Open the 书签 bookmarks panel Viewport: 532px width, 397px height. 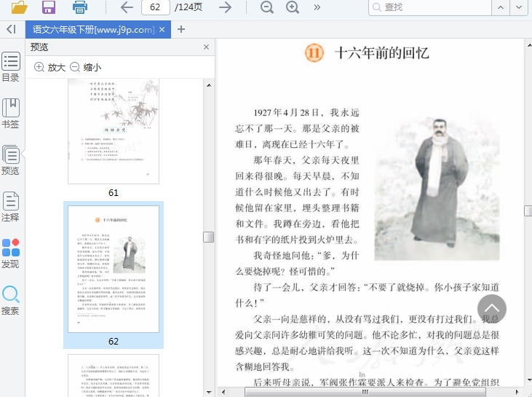11,114
